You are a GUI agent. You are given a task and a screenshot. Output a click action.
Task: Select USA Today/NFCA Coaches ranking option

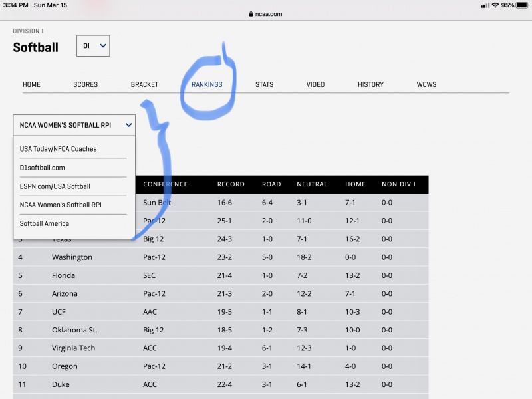(x=58, y=149)
